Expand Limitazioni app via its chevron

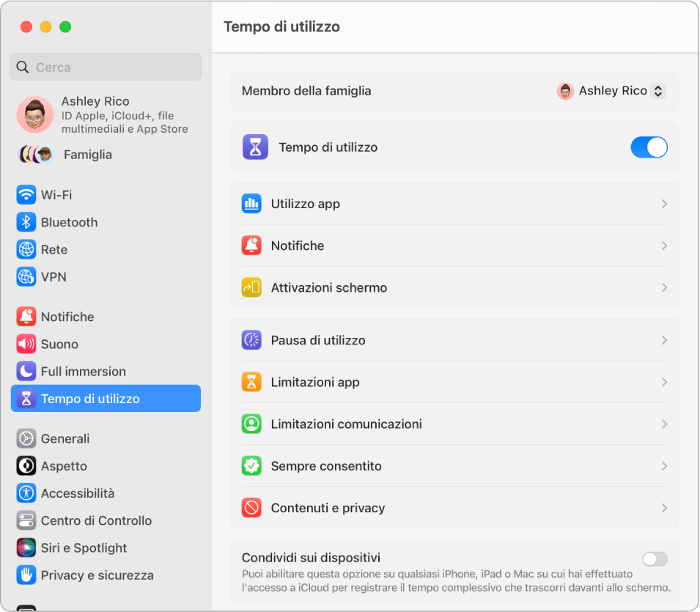pos(664,382)
